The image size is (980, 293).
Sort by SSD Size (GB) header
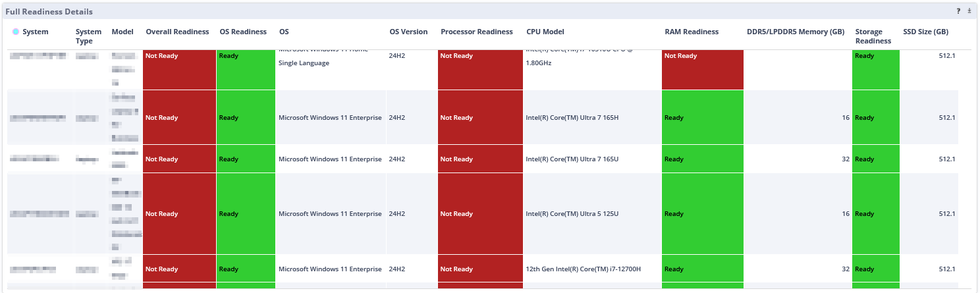pos(925,32)
